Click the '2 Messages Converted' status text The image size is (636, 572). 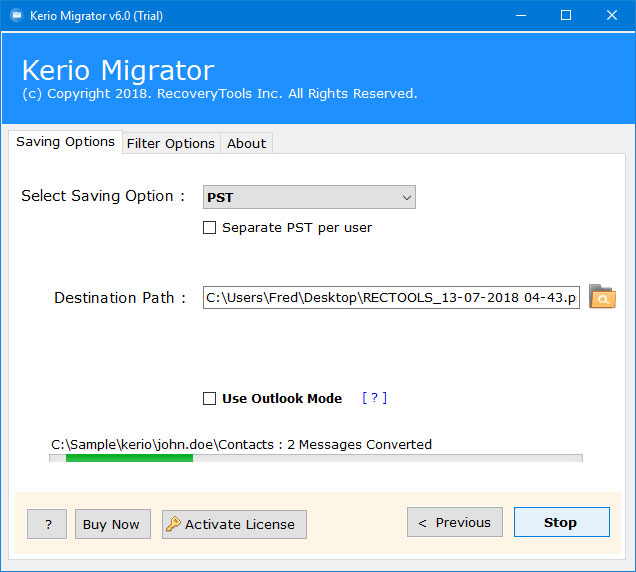(x=359, y=445)
